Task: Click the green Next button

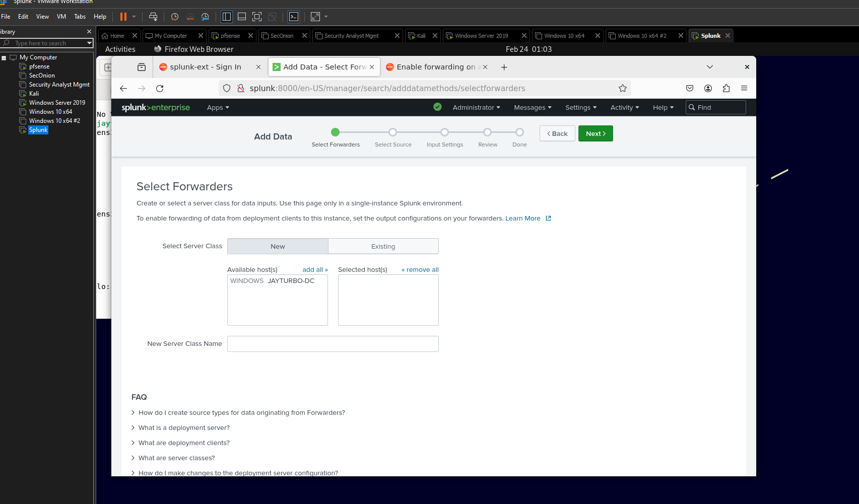Action: pyautogui.click(x=596, y=133)
